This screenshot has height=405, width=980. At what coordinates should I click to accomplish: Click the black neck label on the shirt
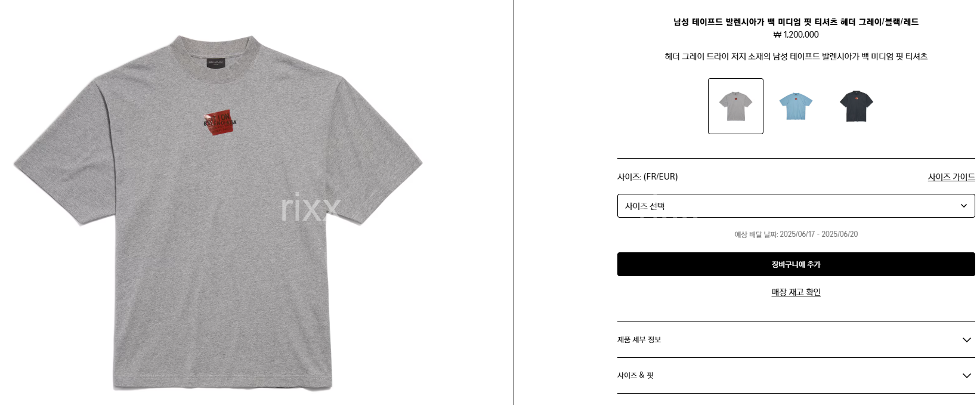tap(215, 63)
